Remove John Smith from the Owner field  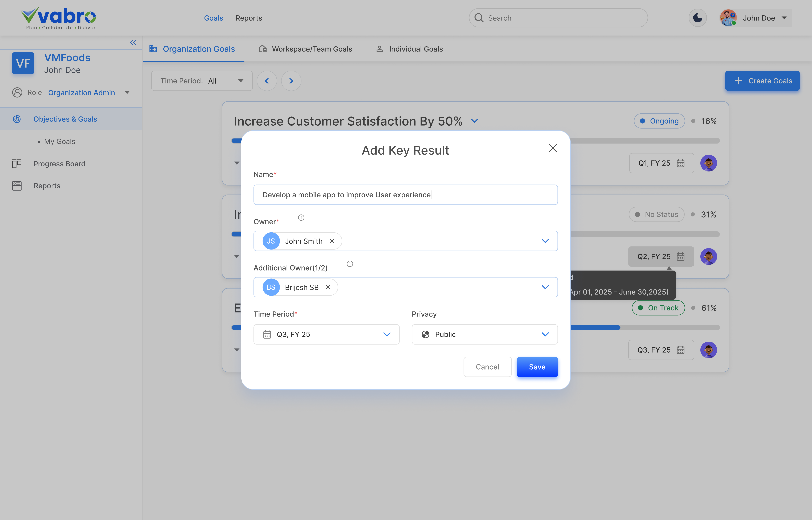[332, 241]
